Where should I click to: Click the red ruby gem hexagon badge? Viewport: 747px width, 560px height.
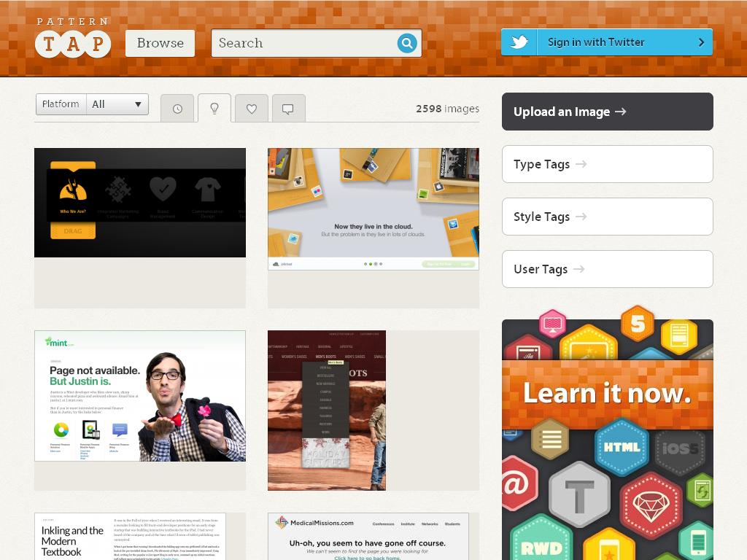pos(651,505)
